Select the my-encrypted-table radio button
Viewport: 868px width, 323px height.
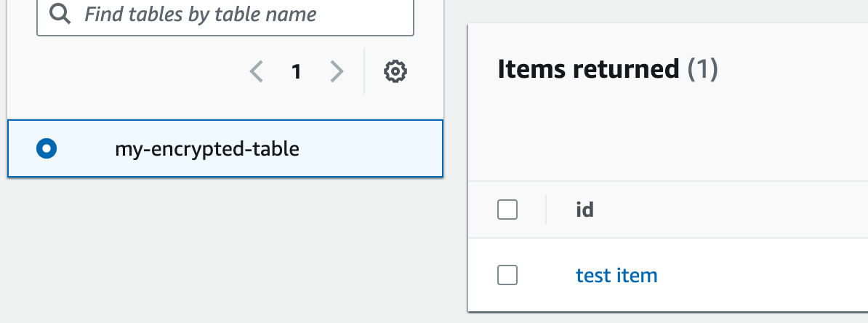(x=47, y=149)
